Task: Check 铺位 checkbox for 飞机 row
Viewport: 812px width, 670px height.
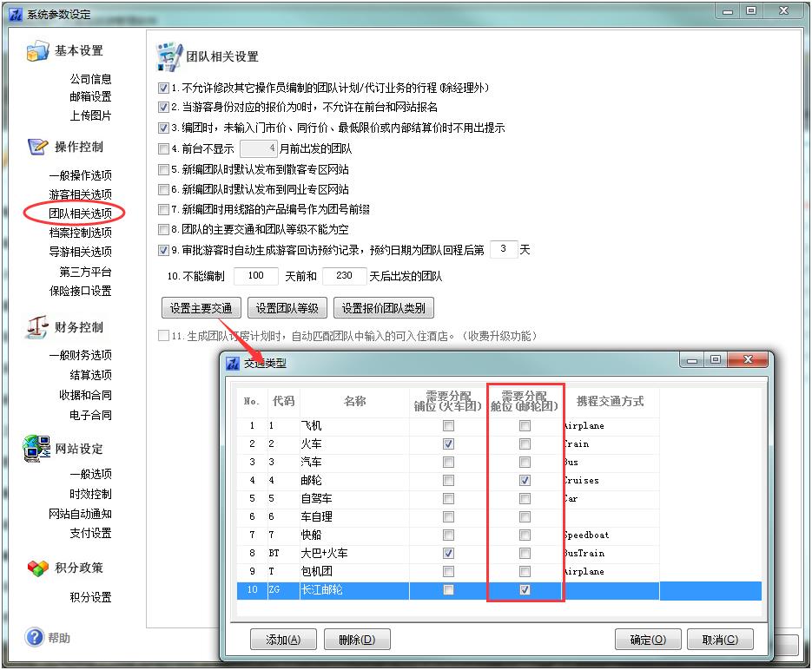Action: (x=448, y=426)
